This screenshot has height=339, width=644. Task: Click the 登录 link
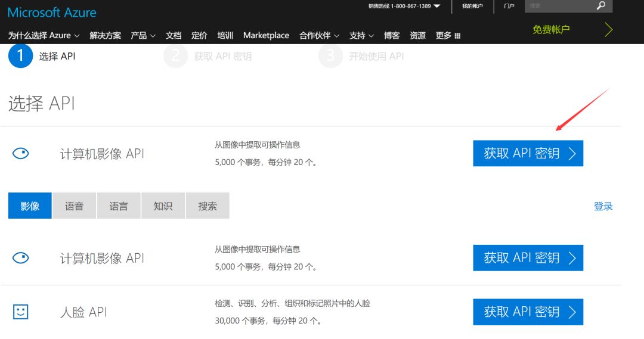[x=603, y=206]
